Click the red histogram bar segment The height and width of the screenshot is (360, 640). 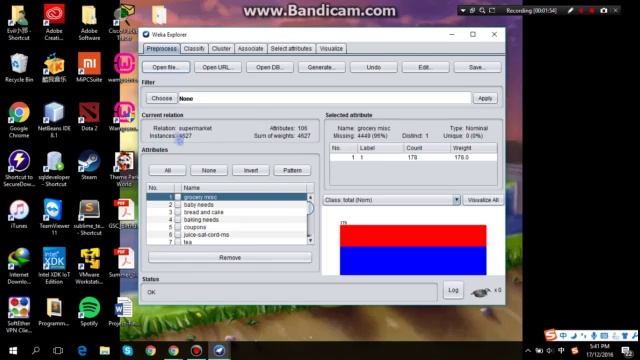tap(413, 236)
